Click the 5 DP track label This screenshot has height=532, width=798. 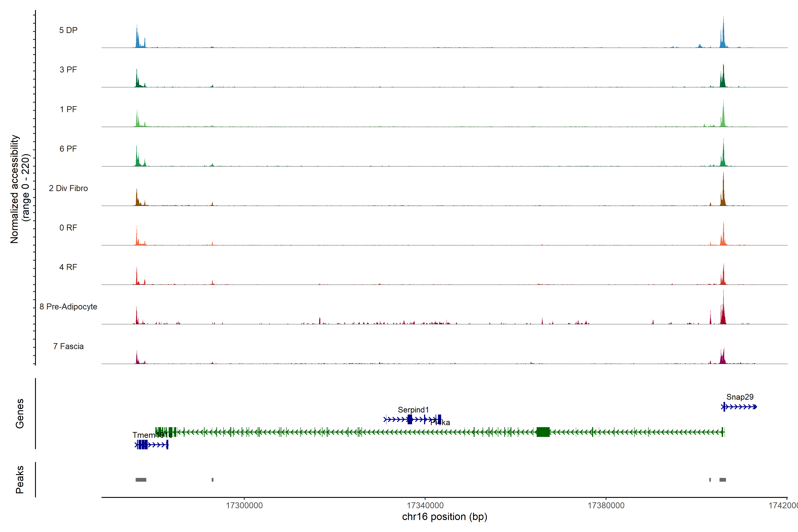68,30
